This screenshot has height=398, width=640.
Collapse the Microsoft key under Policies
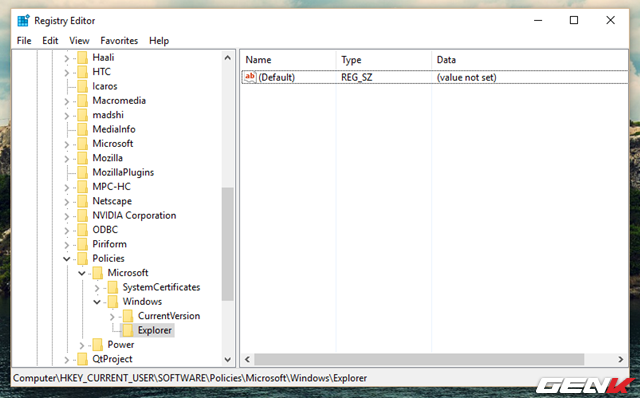[x=82, y=273]
